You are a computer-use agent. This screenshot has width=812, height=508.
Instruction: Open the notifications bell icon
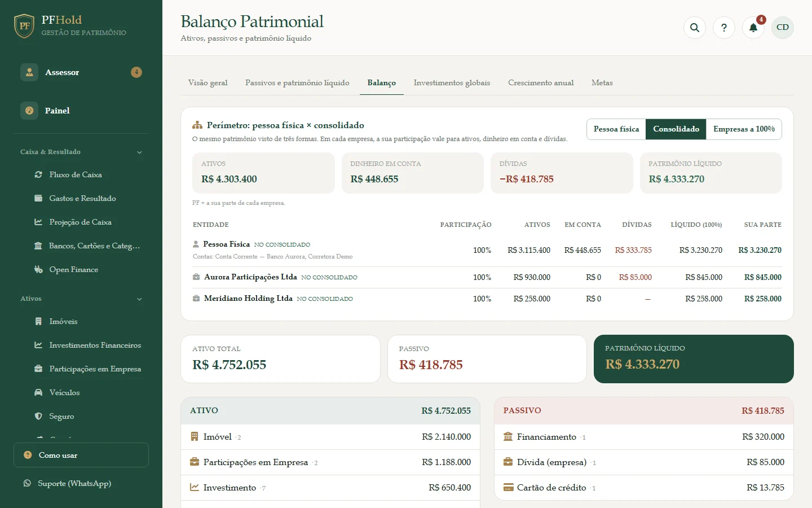753,27
